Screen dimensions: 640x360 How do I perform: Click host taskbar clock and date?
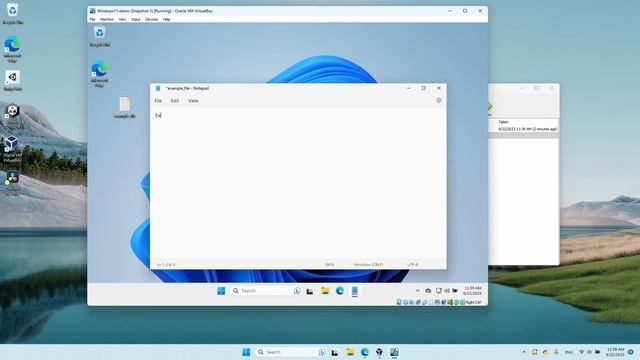pyautogui.click(x=615, y=352)
